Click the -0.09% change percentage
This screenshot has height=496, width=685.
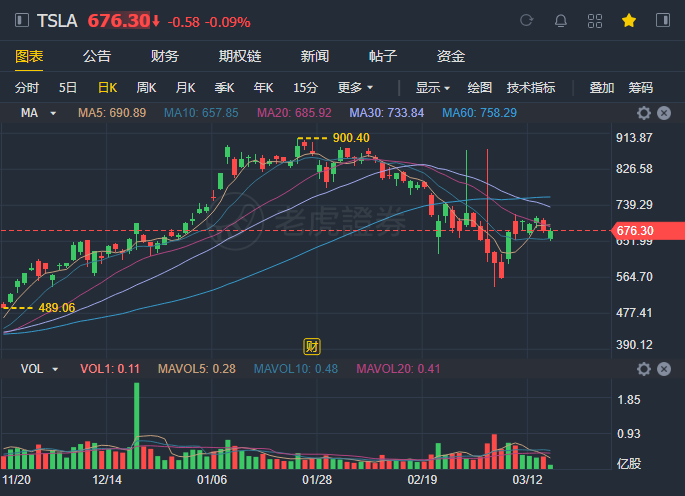point(228,22)
